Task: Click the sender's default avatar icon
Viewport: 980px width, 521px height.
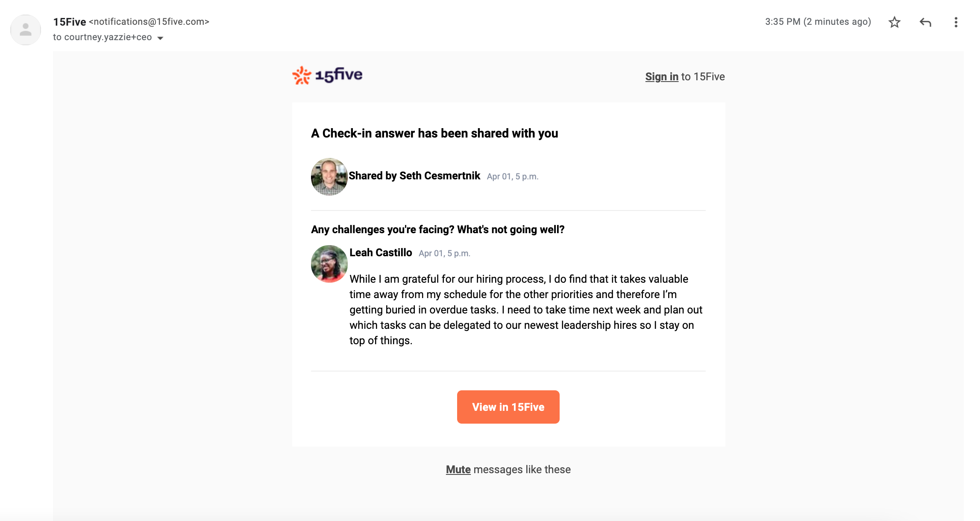Action: coord(26,29)
